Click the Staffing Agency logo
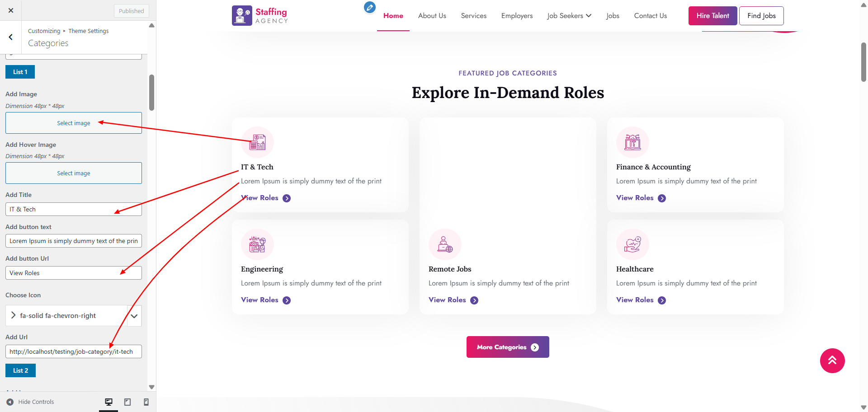This screenshot has width=868, height=412. [x=259, y=15]
